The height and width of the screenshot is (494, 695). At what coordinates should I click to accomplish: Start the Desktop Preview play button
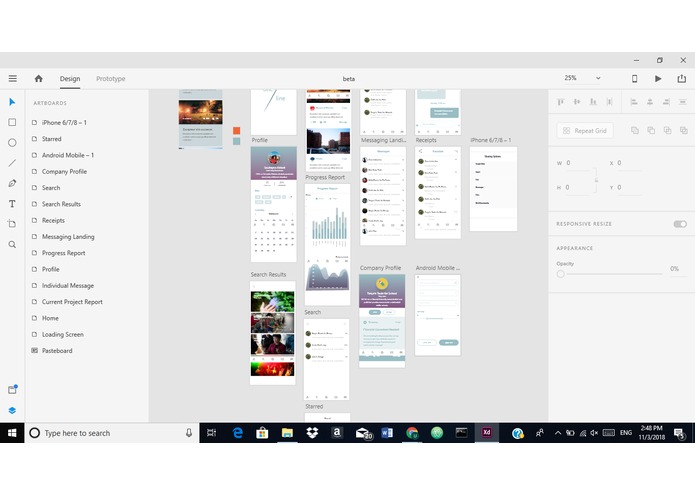[x=658, y=78]
